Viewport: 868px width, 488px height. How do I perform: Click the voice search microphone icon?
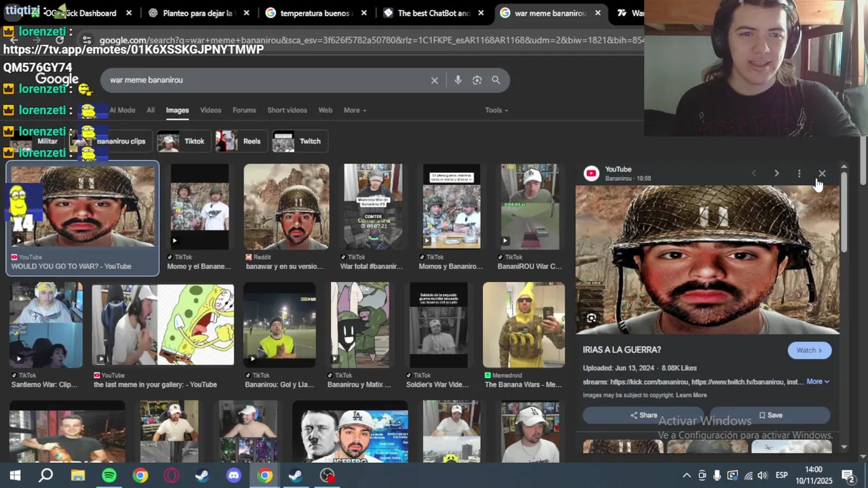point(458,80)
